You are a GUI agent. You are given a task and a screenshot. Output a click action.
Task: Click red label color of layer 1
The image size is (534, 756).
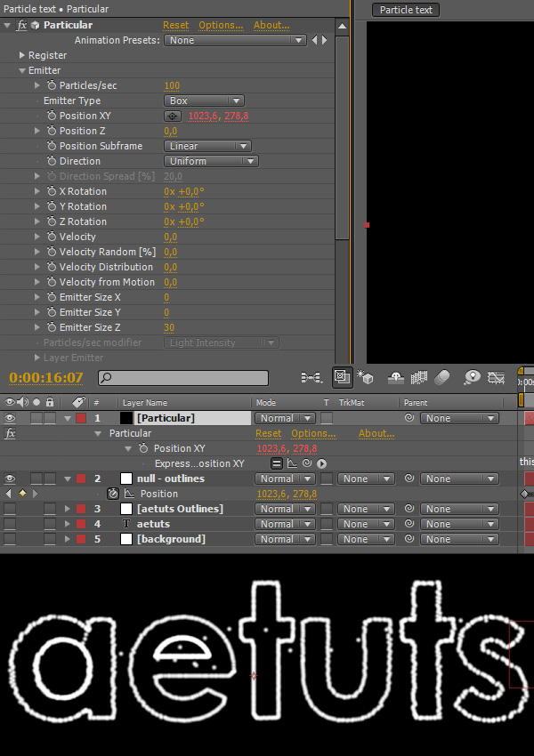81,418
